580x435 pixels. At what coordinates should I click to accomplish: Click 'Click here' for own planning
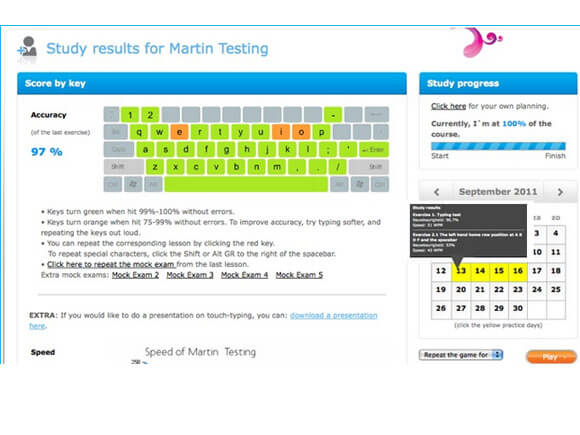448,106
